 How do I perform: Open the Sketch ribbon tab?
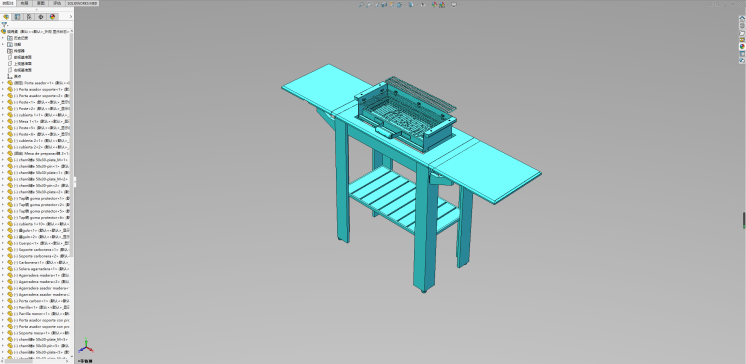[x=40, y=3]
